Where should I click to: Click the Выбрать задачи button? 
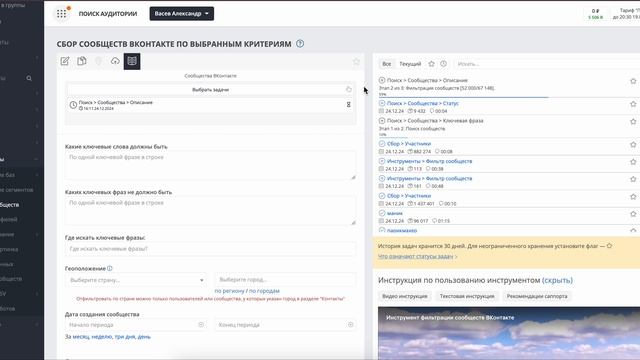(x=210, y=89)
